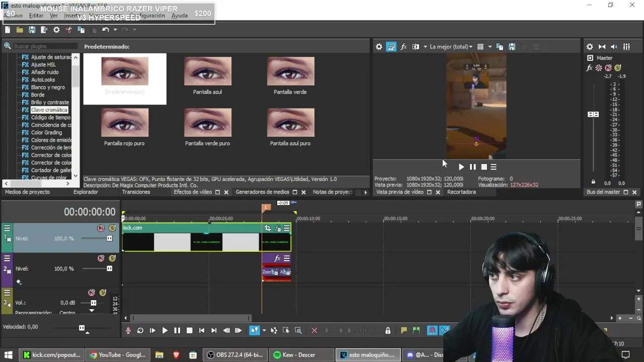Save the project with the floppy disk icon
The image size is (644, 362).
tap(32, 30)
